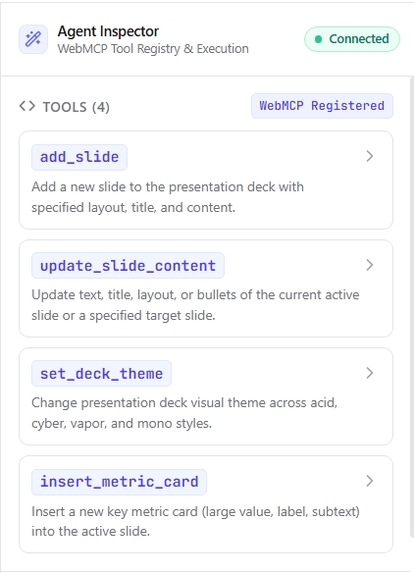Viewport: 414px width, 573px height.
Task: Click description 'Change presentation deck visual theme'
Action: 184,413
